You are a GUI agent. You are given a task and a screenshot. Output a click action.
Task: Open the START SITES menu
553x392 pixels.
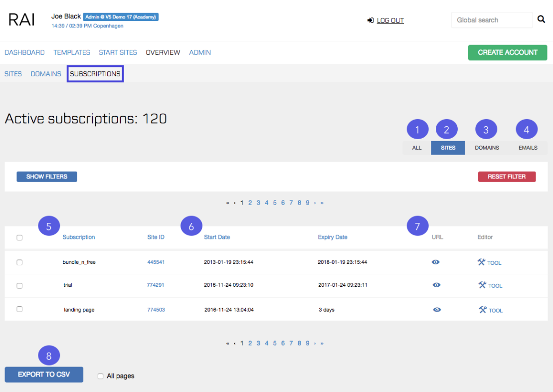click(x=118, y=52)
